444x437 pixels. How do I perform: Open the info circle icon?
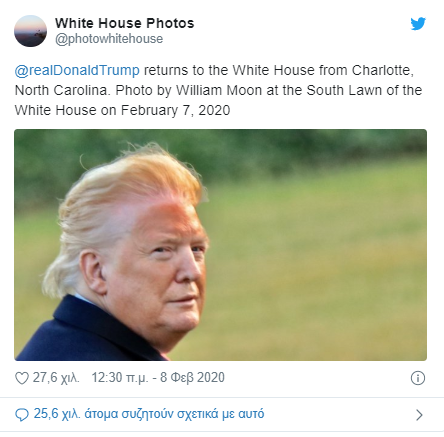pos(418,378)
